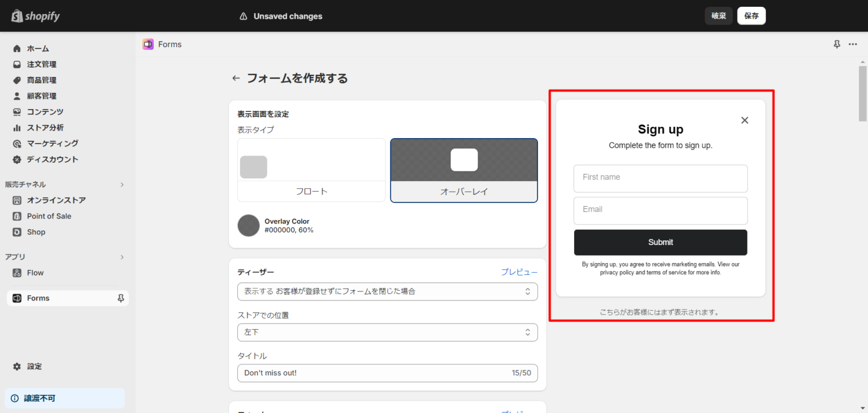This screenshot has height=413, width=868.
Task: Click the 保存 button to save changes
Action: [751, 16]
